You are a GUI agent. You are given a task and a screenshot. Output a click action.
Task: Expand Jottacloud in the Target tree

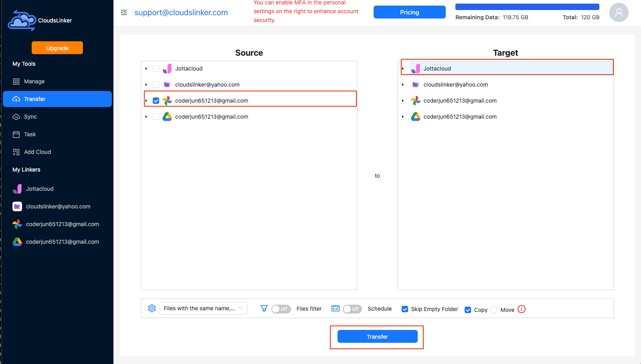[x=403, y=69]
